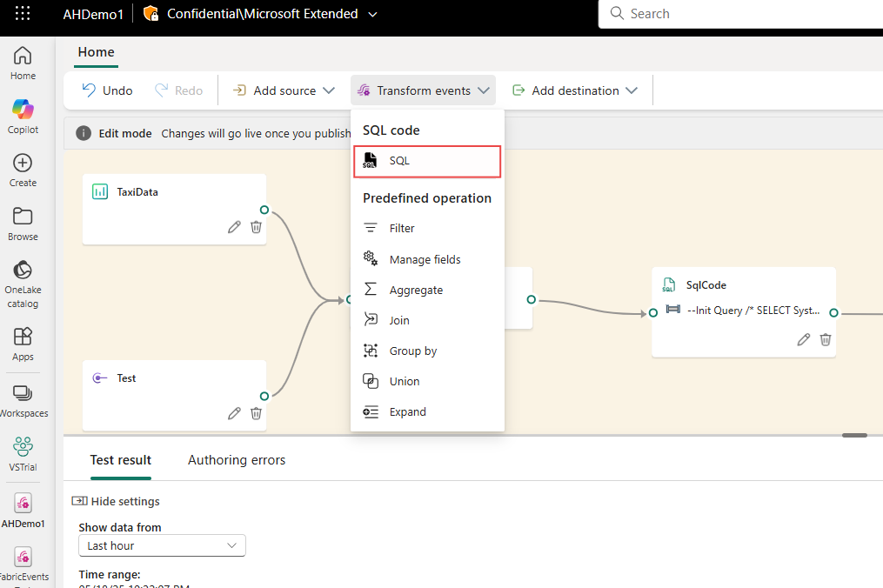Choose SQL from Transform events menu
The width and height of the screenshot is (883, 588).
[427, 162]
